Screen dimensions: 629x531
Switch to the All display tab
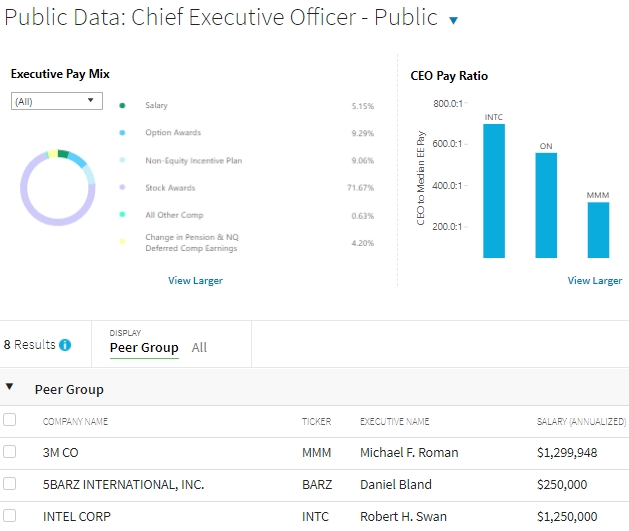[x=199, y=348]
